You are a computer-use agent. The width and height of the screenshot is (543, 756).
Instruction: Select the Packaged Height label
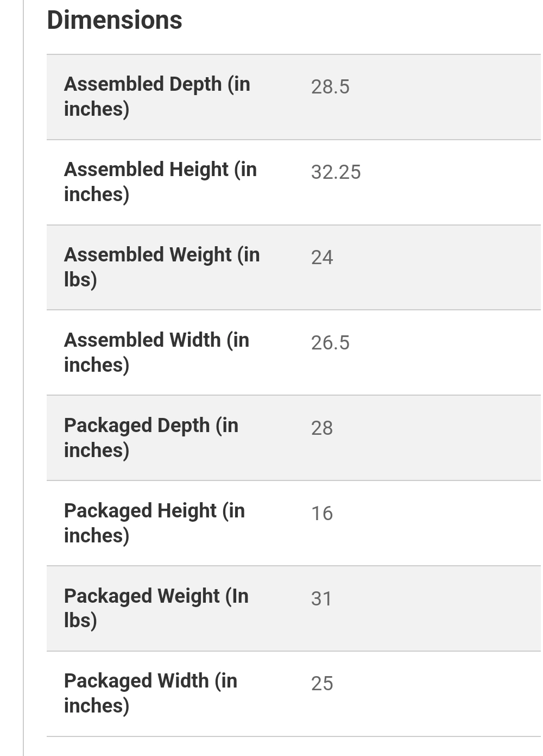coord(154,523)
